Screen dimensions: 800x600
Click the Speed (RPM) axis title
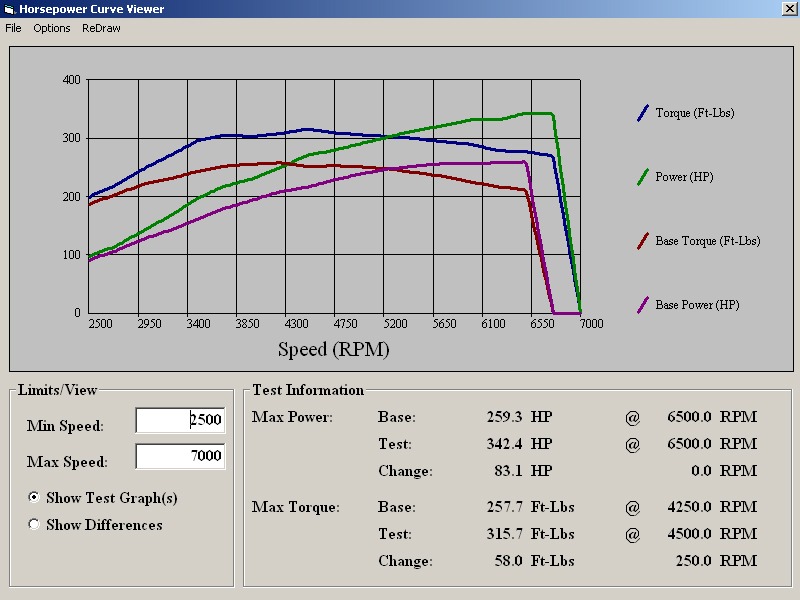click(334, 349)
